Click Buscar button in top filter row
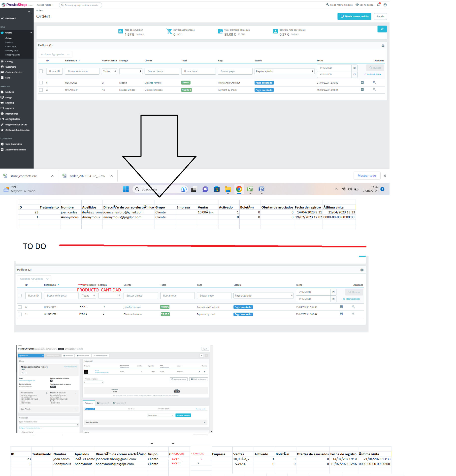Image resolution: width=456 pixels, height=476 pixels. (x=375, y=68)
